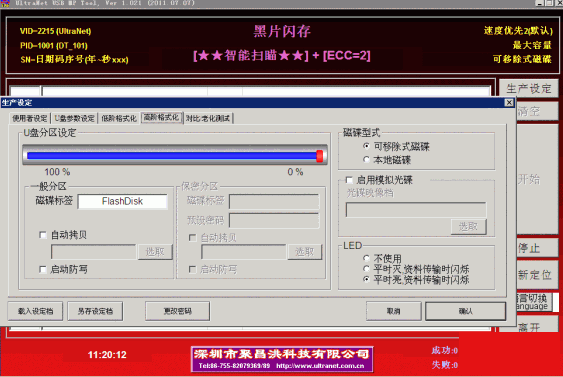Open the 对比老化测试 tab
The height and width of the screenshot is (377, 563).
(x=208, y=118)
